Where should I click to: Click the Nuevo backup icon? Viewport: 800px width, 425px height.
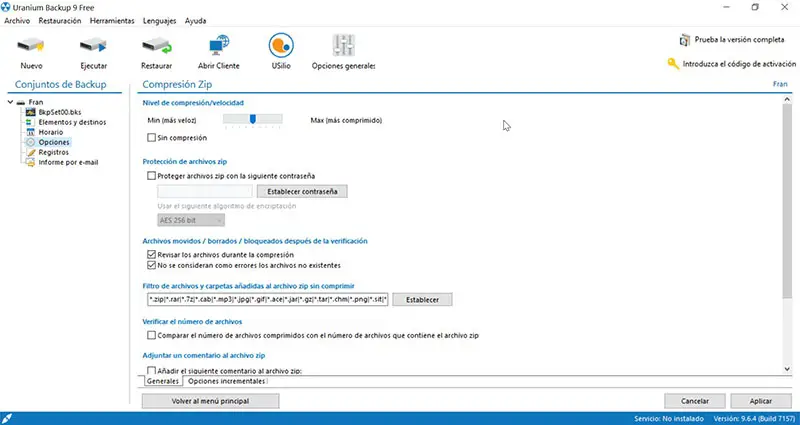coord(31,45)
